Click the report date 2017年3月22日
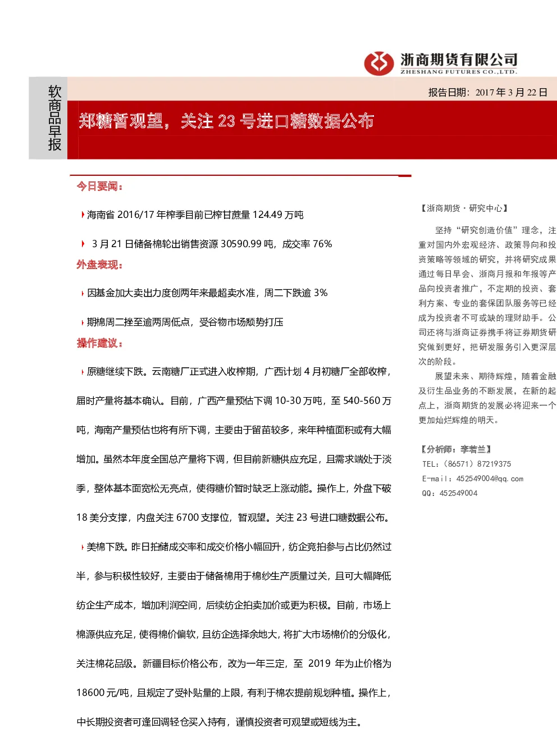The width and height of the screenshot is (557, 756). [511, 93]
